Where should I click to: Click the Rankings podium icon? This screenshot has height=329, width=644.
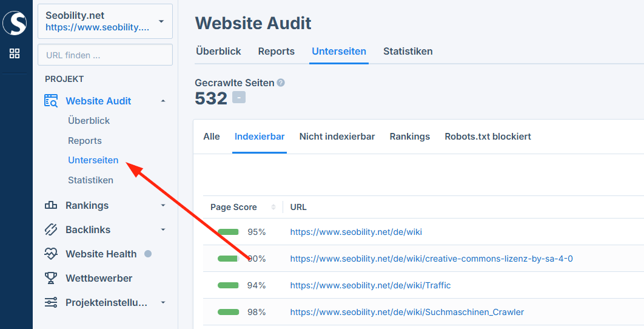click(x=51, y=205)
